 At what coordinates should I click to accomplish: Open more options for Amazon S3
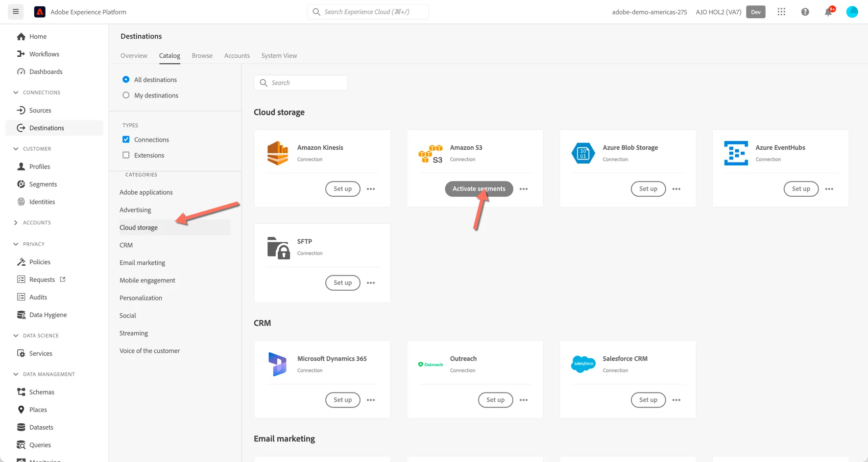(x=524, y=189)
